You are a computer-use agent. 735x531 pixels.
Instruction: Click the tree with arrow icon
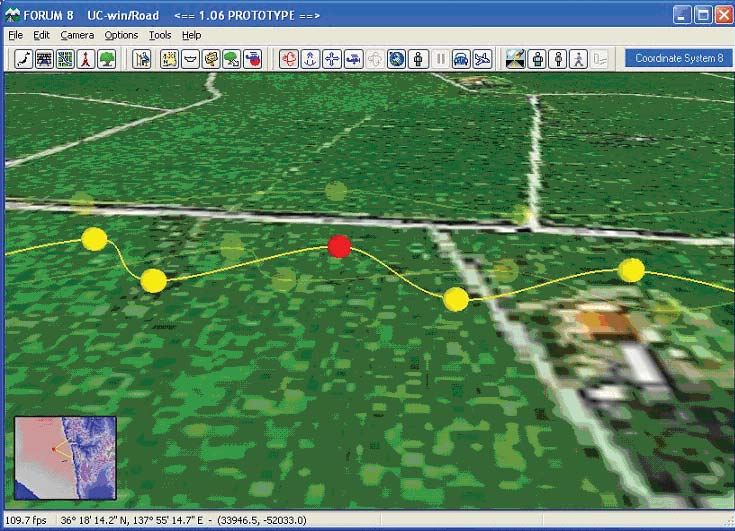pos(232,60)
